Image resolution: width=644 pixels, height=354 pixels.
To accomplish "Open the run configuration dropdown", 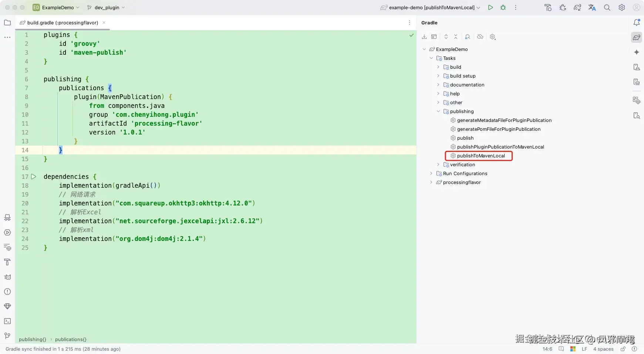I will click(431, 7).
